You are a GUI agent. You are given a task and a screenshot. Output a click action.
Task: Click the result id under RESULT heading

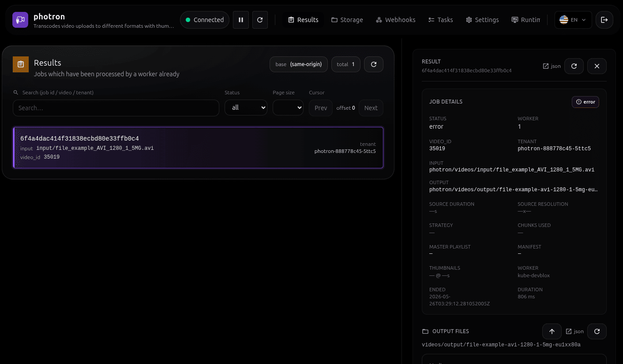click(x=467, y=71)
